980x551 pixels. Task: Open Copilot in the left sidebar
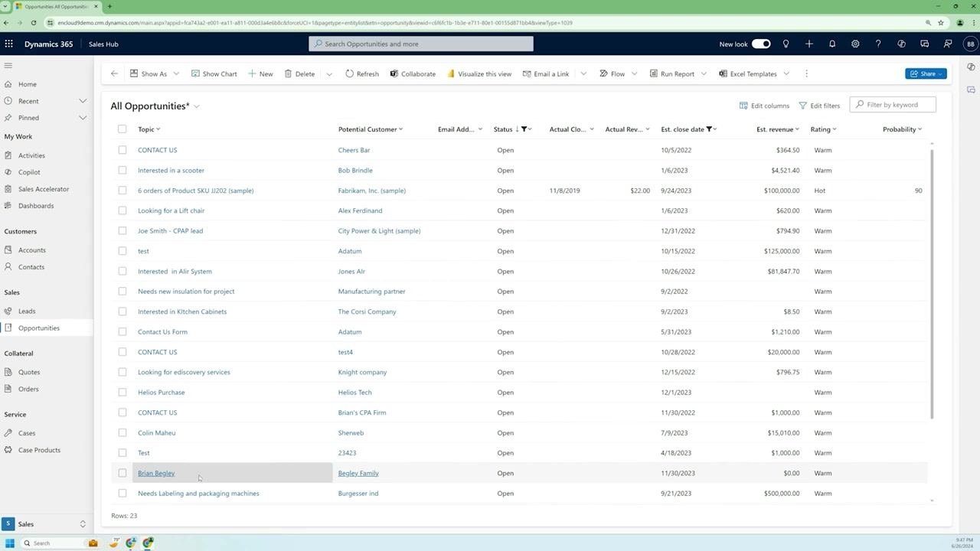click(x=29, y=172)
